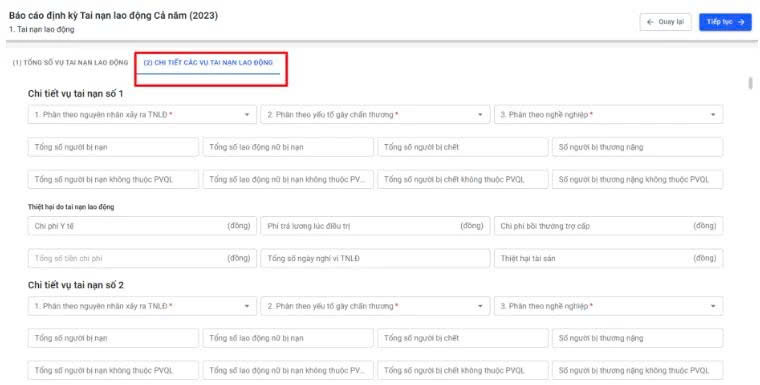760x385 pixels.
Task: Focus accident 2 Tổng số lao động nữ bị nạn field
Action: (x=288, y=338)
